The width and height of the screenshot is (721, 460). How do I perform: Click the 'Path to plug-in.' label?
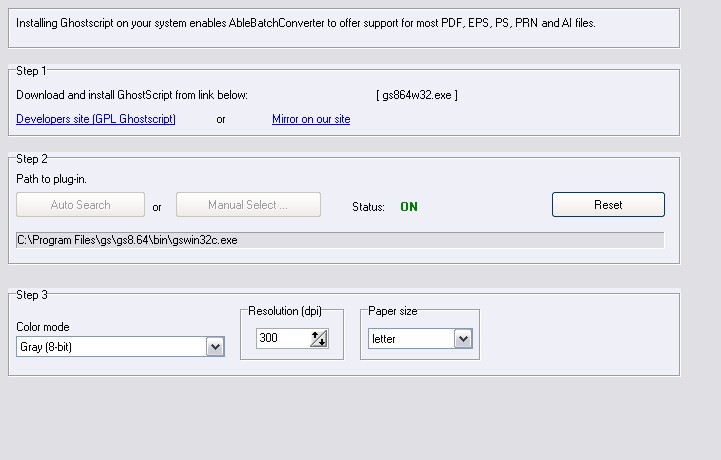[52, 179]
